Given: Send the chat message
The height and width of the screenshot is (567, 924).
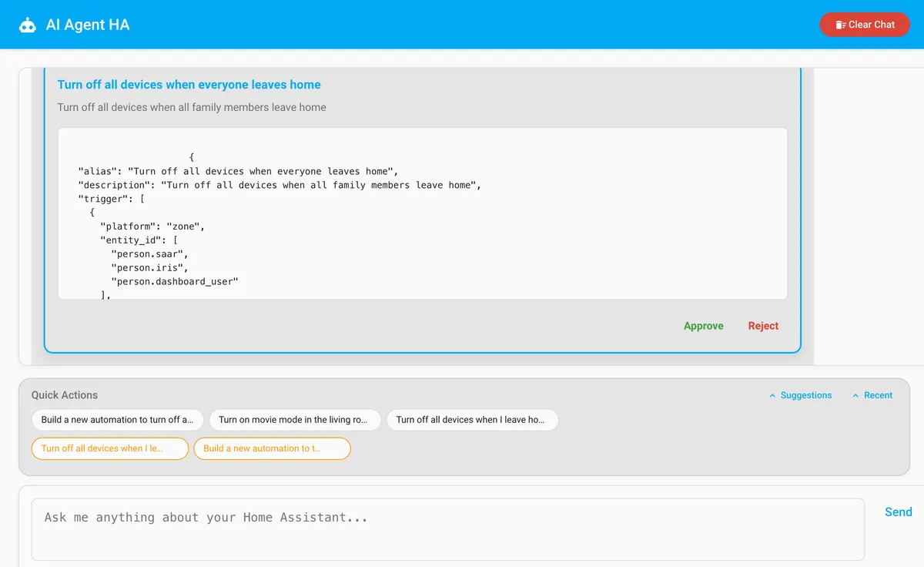Looking at the screenshot, I should click(898, 512).
